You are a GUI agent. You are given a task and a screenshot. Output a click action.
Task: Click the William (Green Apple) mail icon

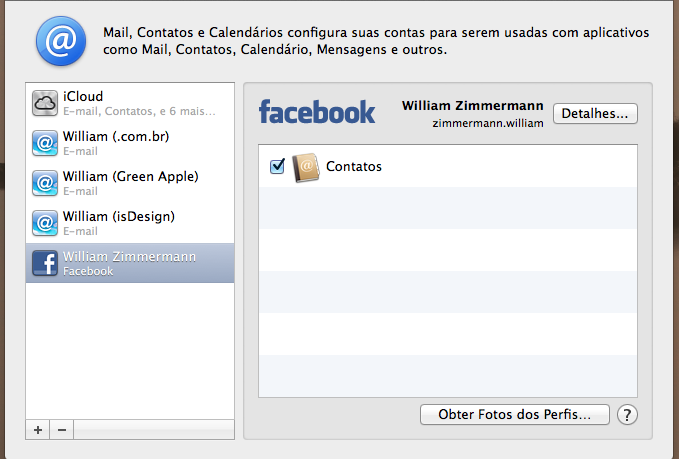pyautogui.click(x=45, y=183)
